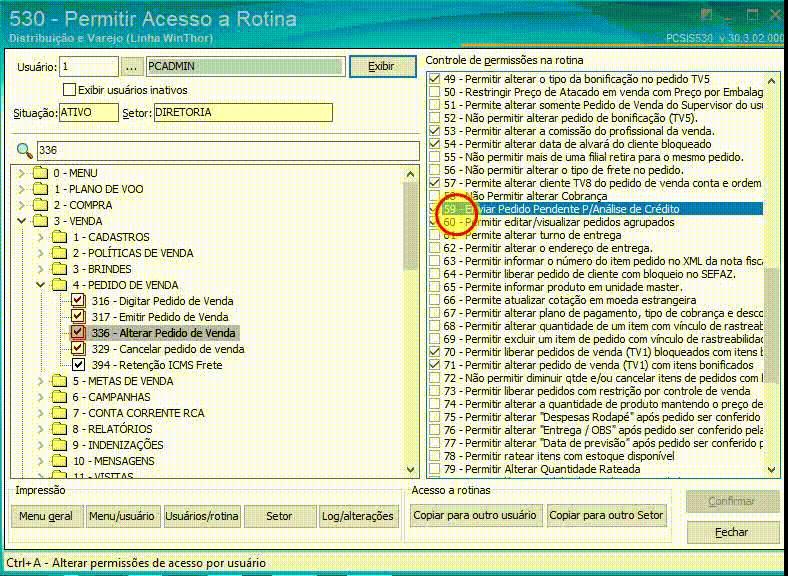788x576 pixels.
Task: Expand the 1 - PLANO DE VOO node
Action: coord(22,189)
